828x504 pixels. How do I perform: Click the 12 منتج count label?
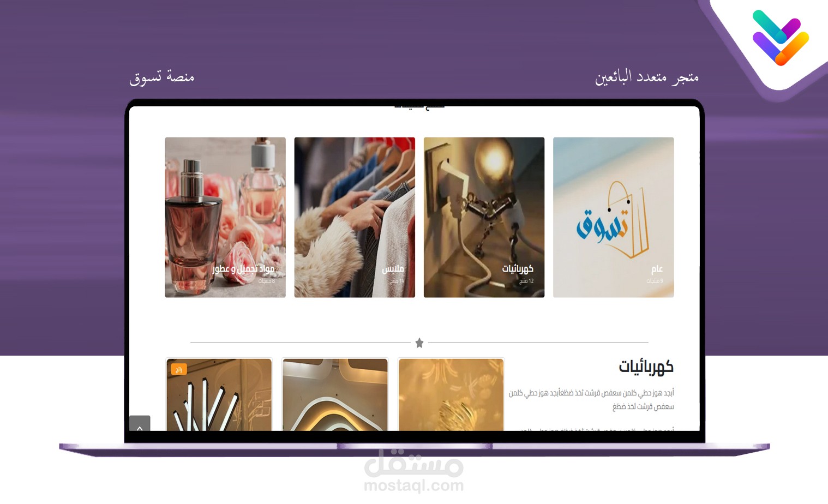526,281
